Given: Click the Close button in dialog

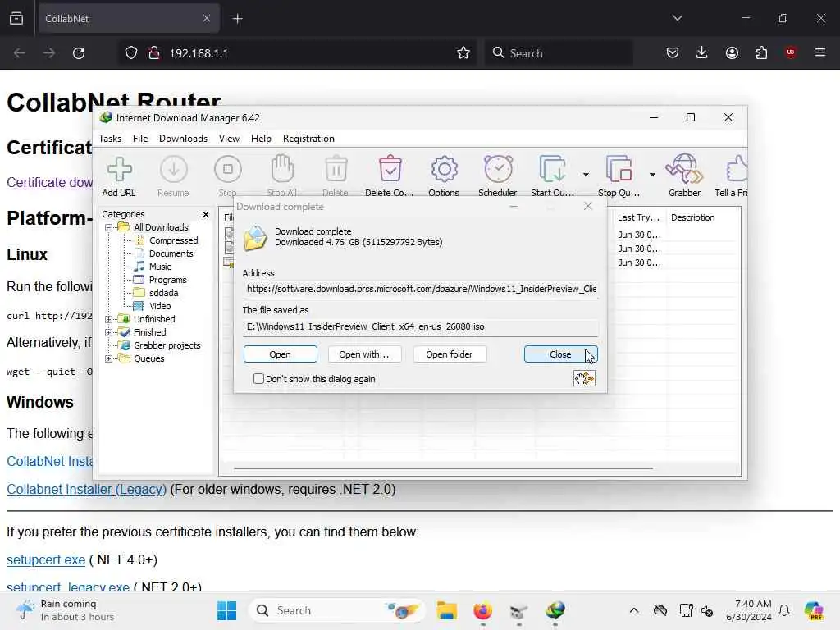Looking at the screenshot, I should coord(560,354).
